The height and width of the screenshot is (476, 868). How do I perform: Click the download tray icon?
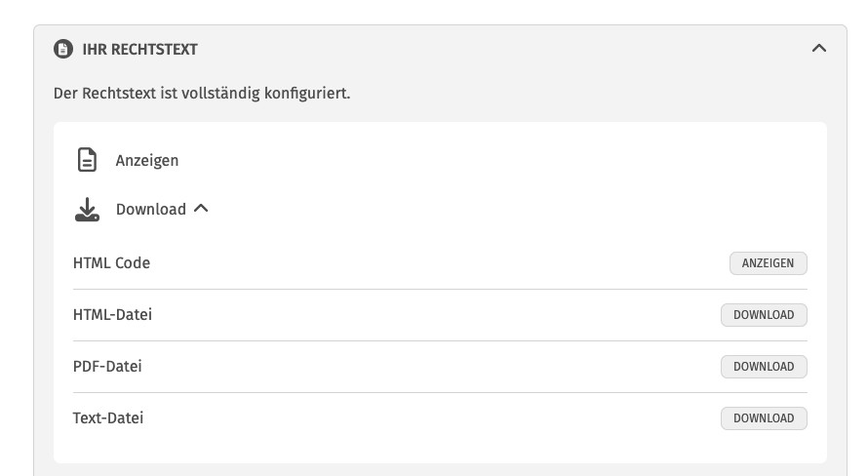[x=88, y=209]
